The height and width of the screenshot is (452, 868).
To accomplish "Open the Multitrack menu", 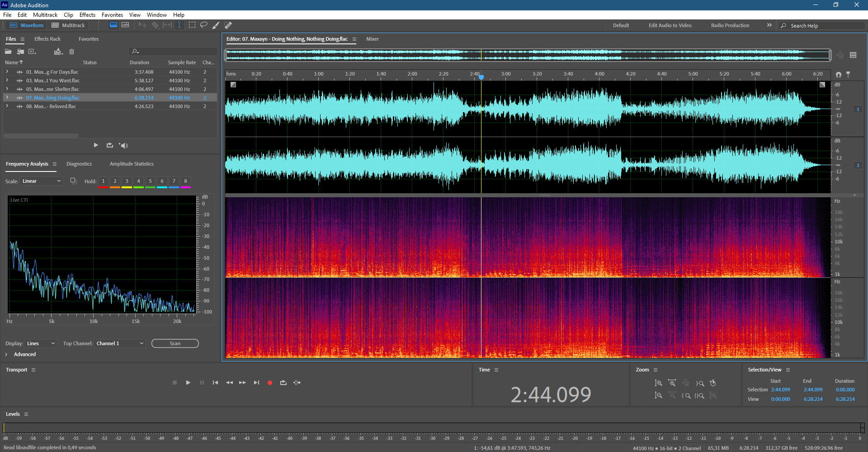I will pyautogui.click(x=45, y=15).
